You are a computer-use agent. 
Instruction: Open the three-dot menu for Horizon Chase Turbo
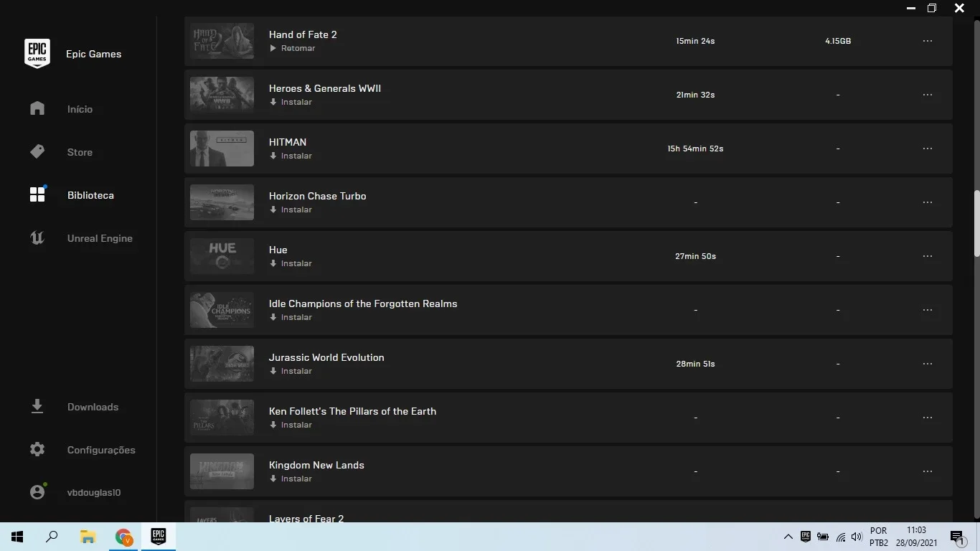(x=928, y=202)
